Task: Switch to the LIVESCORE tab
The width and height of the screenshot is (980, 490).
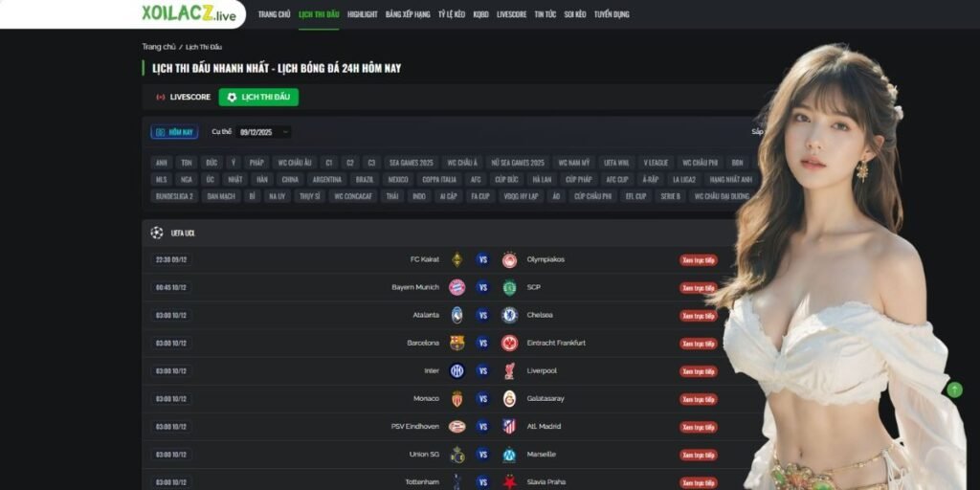Action: (x=183, y=98)
